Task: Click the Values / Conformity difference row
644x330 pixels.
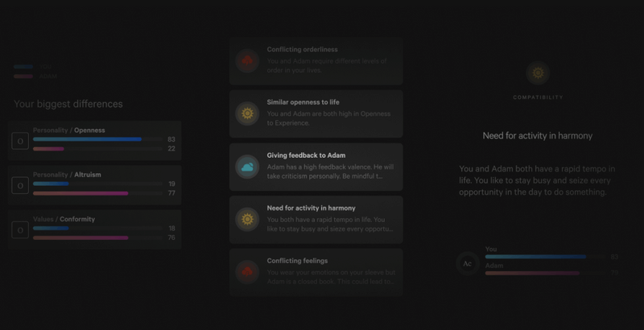Action: (x=94, y=229)
